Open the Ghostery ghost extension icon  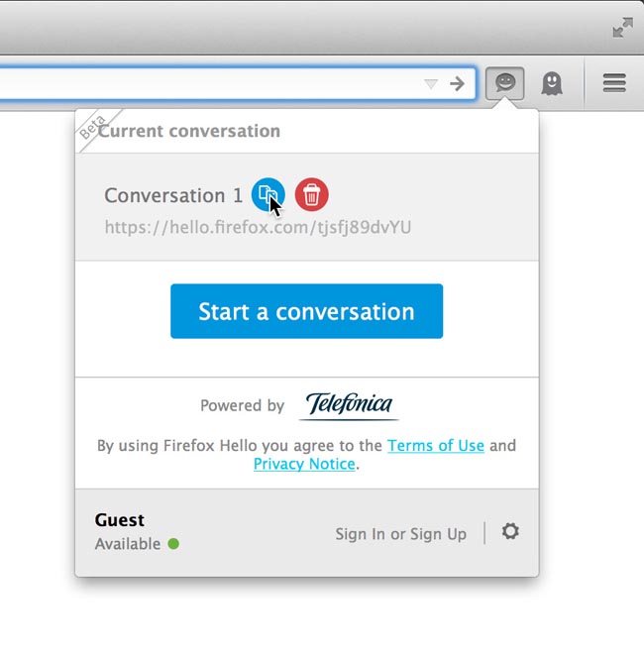click(x=552, y=83)
